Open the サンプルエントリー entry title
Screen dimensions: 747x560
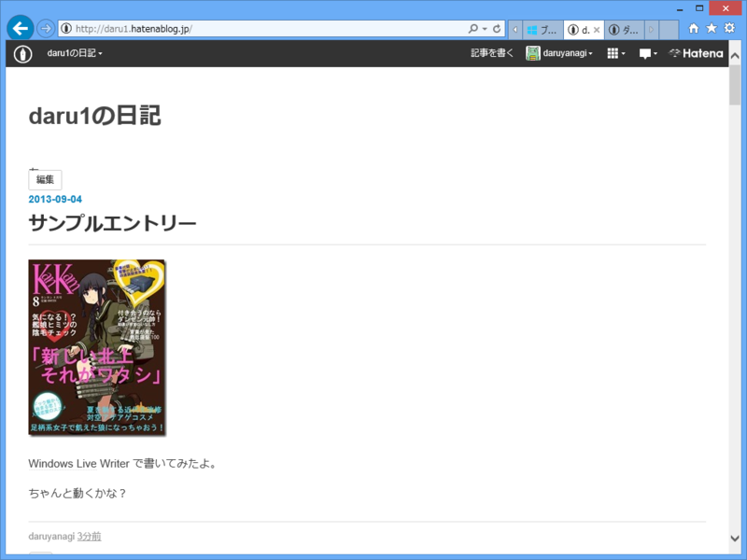pos(112,223)
